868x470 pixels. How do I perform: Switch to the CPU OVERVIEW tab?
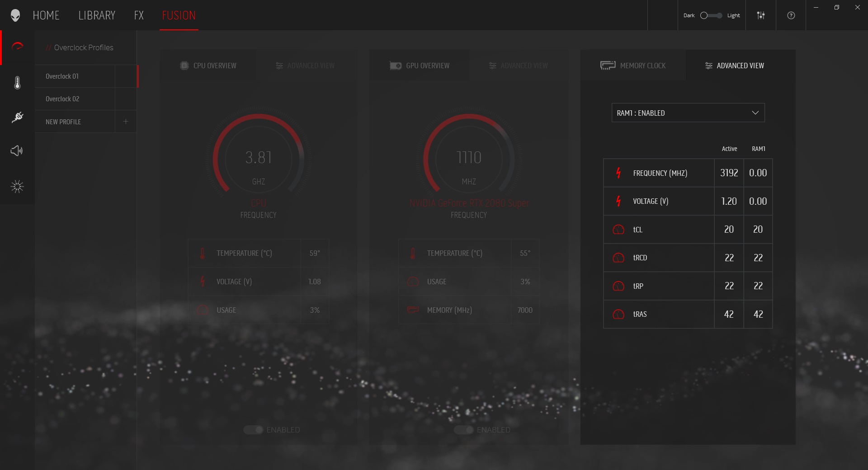coord(208,66)
